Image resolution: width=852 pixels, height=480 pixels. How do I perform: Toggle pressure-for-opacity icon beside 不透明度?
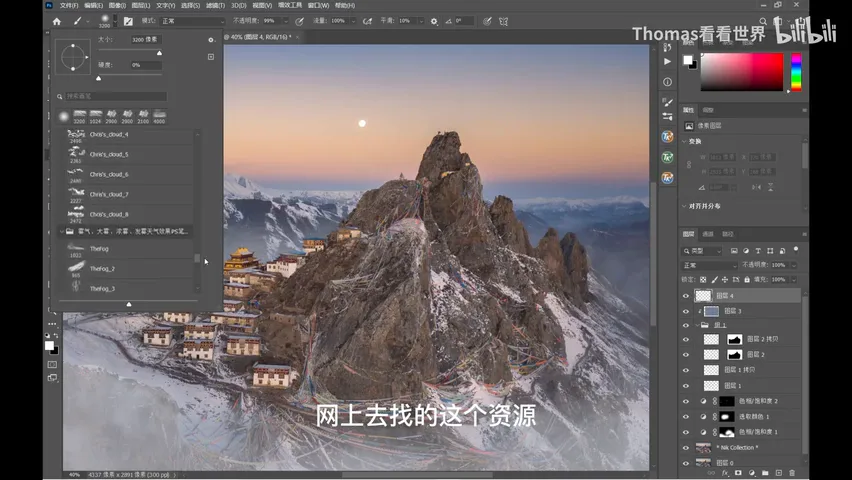click(x=299, y=21)
